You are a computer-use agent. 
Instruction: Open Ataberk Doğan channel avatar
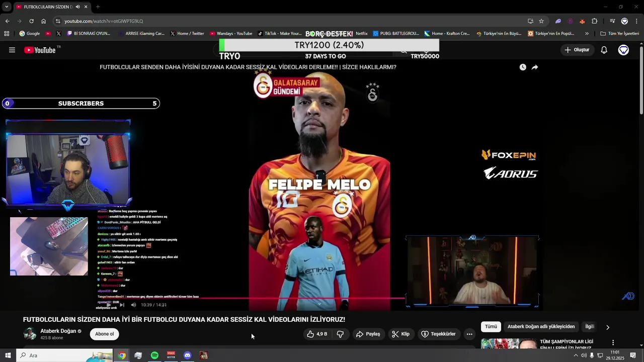tap(30, 334)
